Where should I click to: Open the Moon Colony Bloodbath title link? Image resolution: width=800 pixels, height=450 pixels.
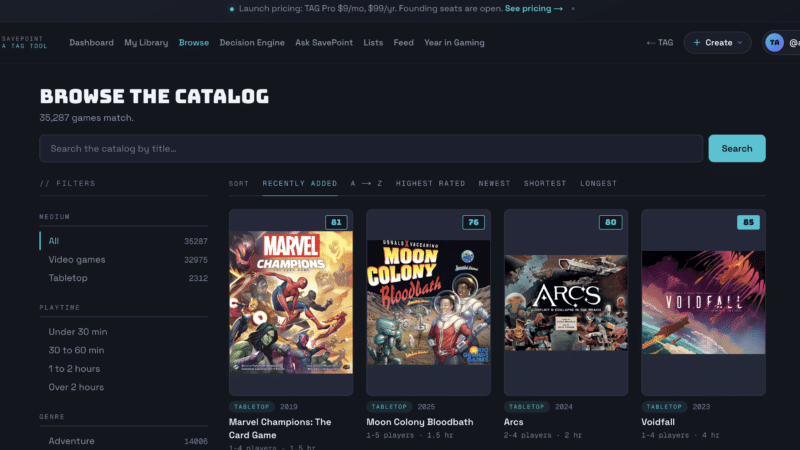pyautogui.click(x=419, y=422)
